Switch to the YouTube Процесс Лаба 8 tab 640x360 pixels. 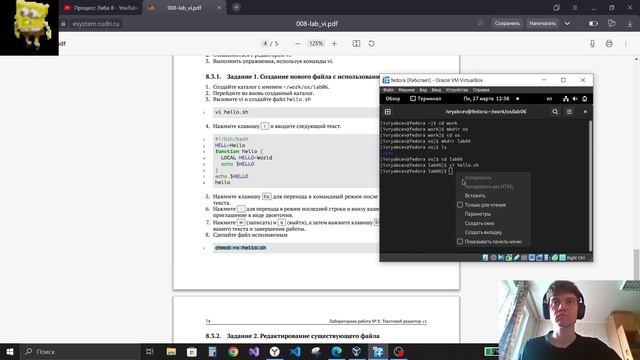pyautogui.click(x=100, y=8)
